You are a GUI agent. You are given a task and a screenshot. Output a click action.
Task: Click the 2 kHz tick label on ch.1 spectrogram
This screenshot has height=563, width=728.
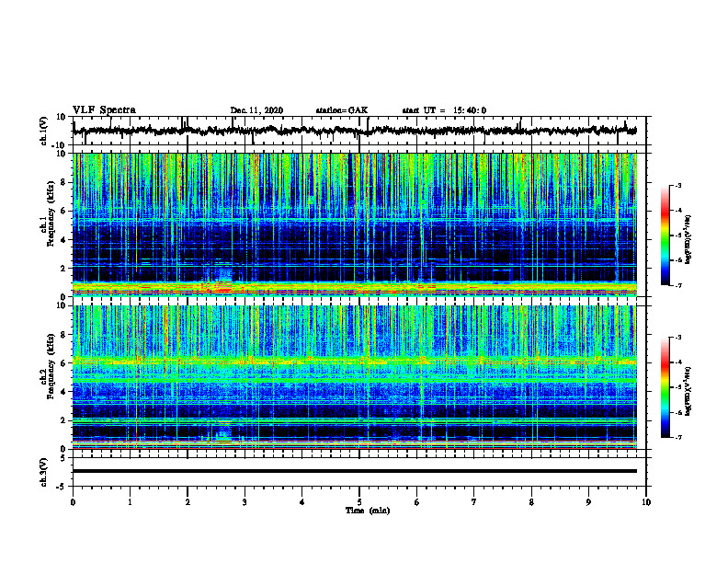click(x=63, y=269)
